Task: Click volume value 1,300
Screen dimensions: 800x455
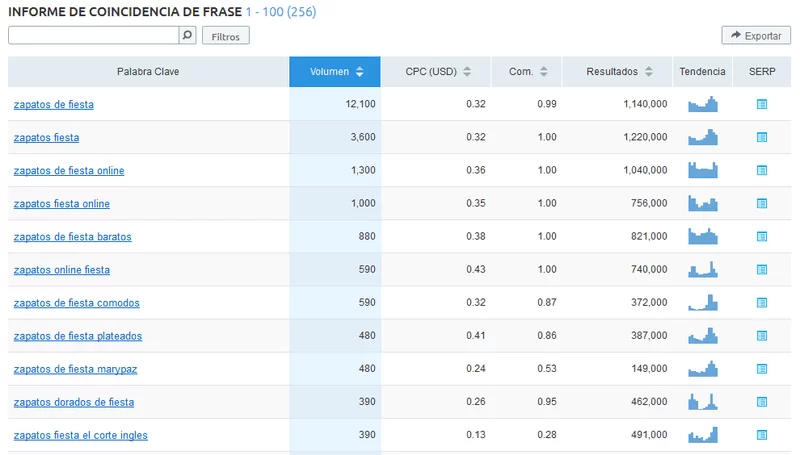Action: (x=363, y=170)
